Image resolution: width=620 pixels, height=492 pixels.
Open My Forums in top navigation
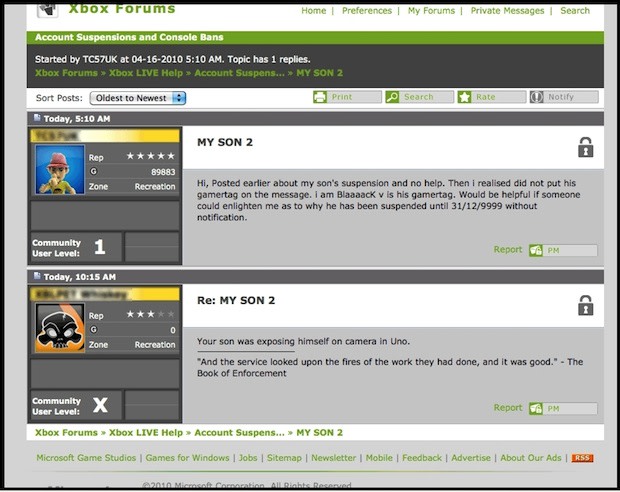point(431,11)
